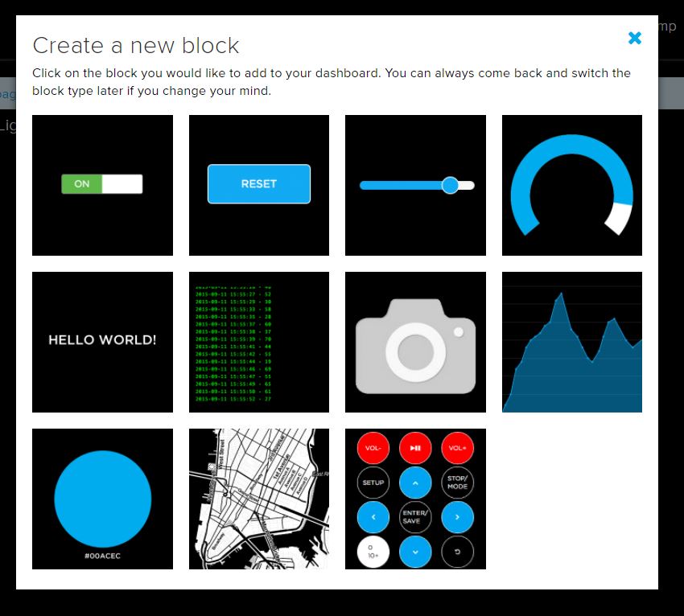Viewport: 684px width, 616px height.
Task: Select the circular gauge block
Action: (571, 185)
